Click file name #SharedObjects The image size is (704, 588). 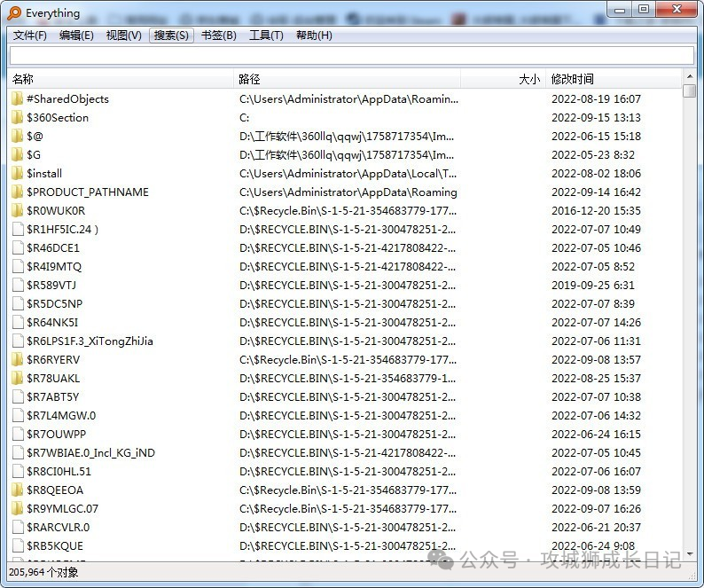tap(67, 99)
